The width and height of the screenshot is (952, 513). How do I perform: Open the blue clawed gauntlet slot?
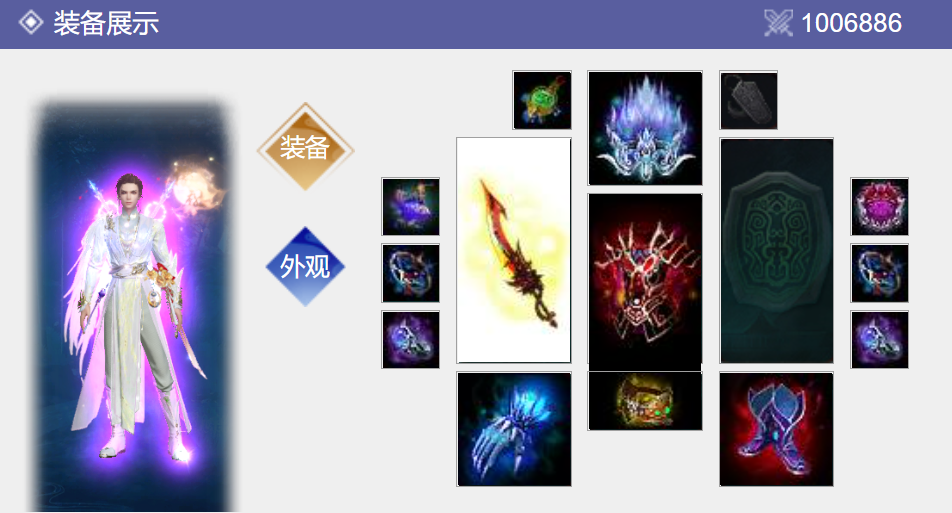pos(514,429)
